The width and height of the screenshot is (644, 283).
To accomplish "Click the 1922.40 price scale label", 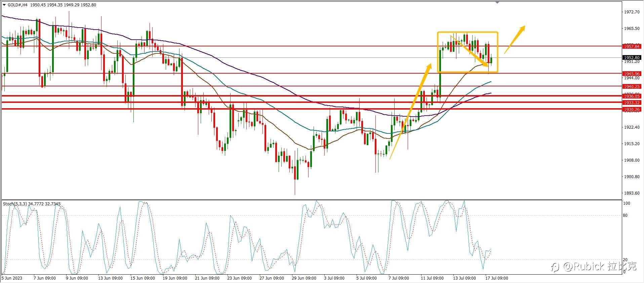I will tap(632, 127).
